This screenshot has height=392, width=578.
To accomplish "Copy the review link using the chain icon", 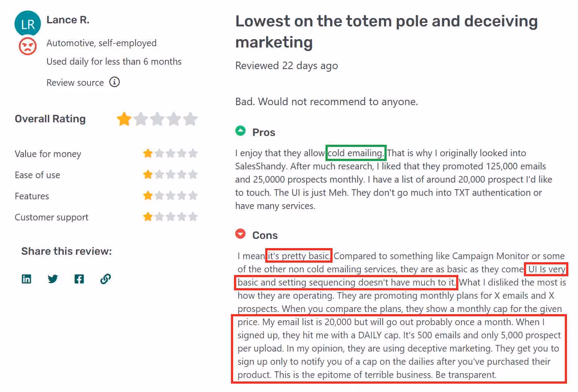I will point(105,278).
